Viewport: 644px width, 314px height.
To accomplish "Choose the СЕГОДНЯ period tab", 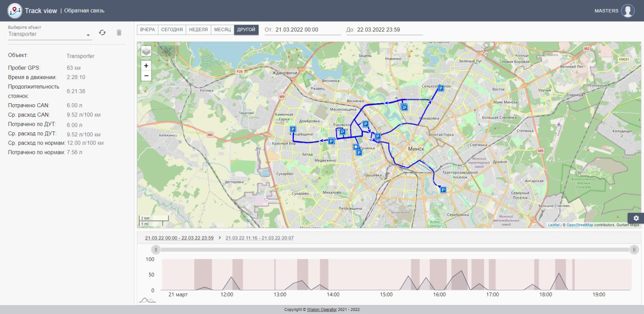I will 172,30.
